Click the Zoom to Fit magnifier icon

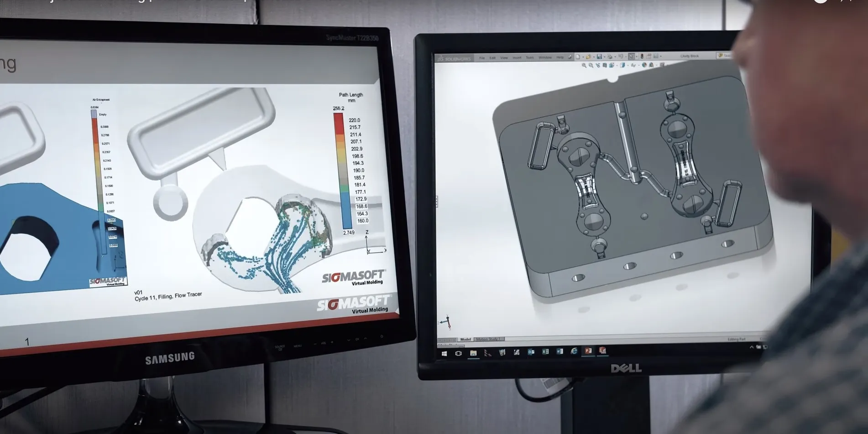tap(584, 66)
